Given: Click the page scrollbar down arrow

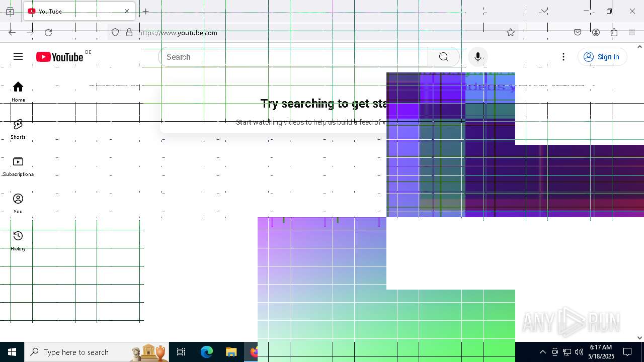Looking at the screenshot, I should click(640, 338).
